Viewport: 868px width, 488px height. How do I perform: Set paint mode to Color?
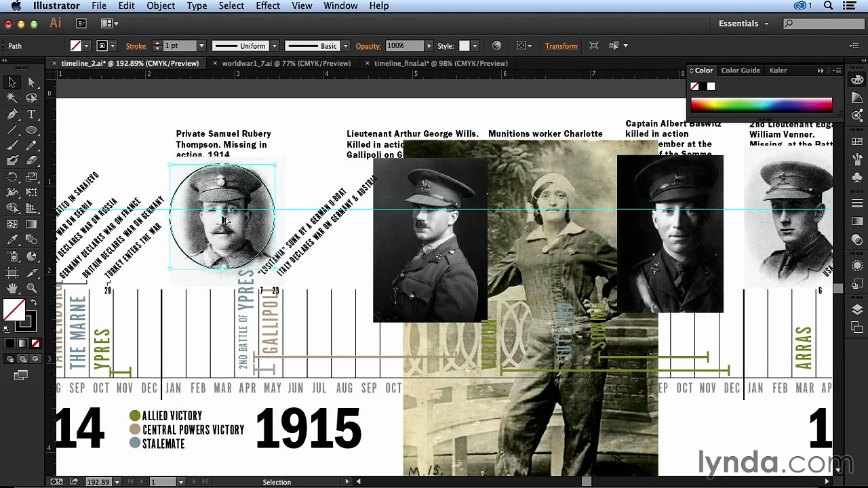9,344
